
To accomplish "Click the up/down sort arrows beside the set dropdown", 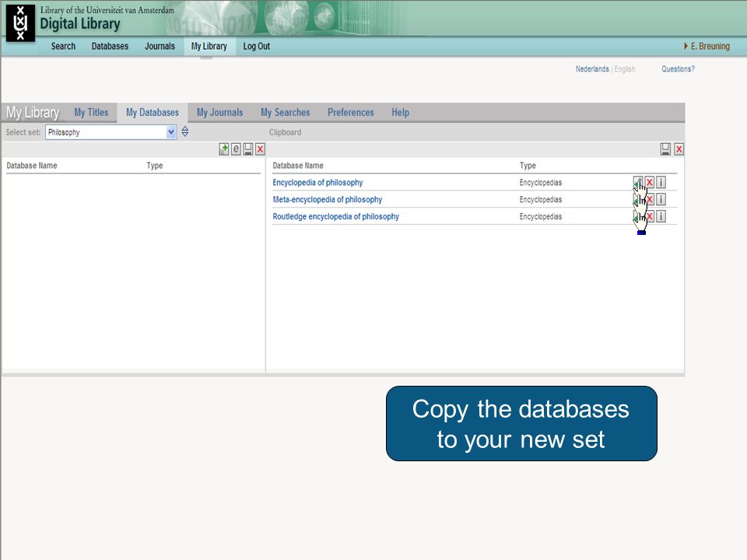I will point(185,132).
